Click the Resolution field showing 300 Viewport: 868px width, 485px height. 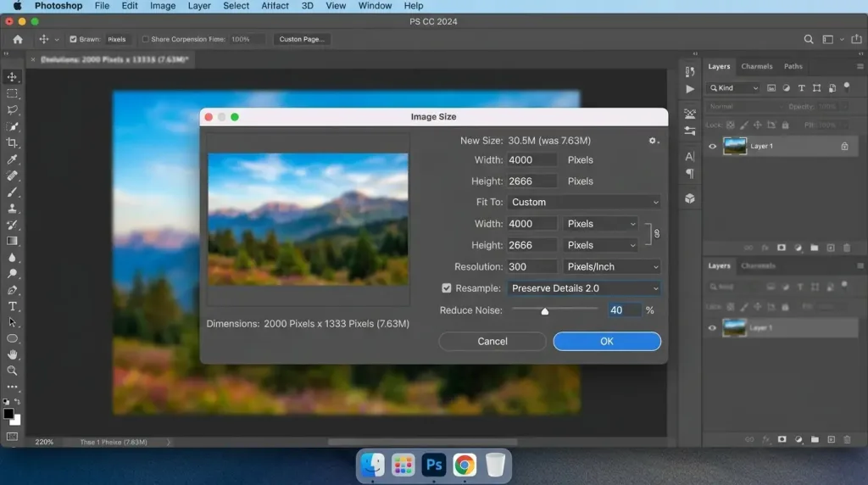(x=532, y=267)
